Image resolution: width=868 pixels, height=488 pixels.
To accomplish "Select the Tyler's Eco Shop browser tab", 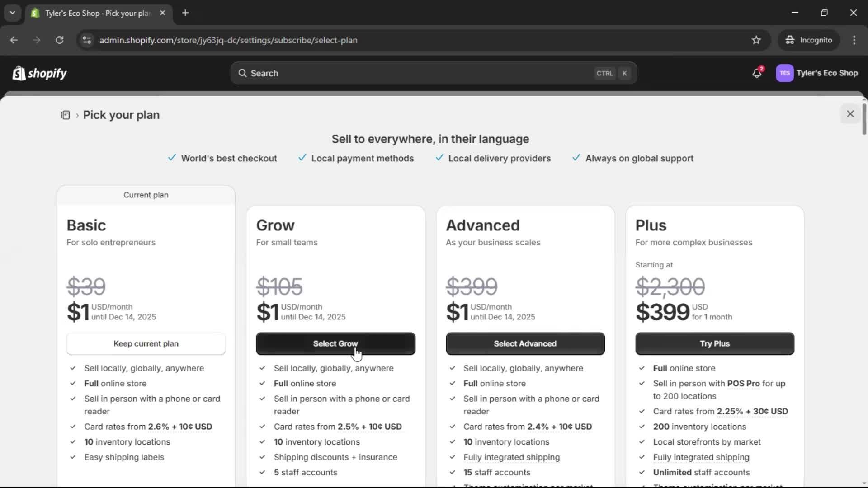I will pyautogui.click(x=98, y=13).
